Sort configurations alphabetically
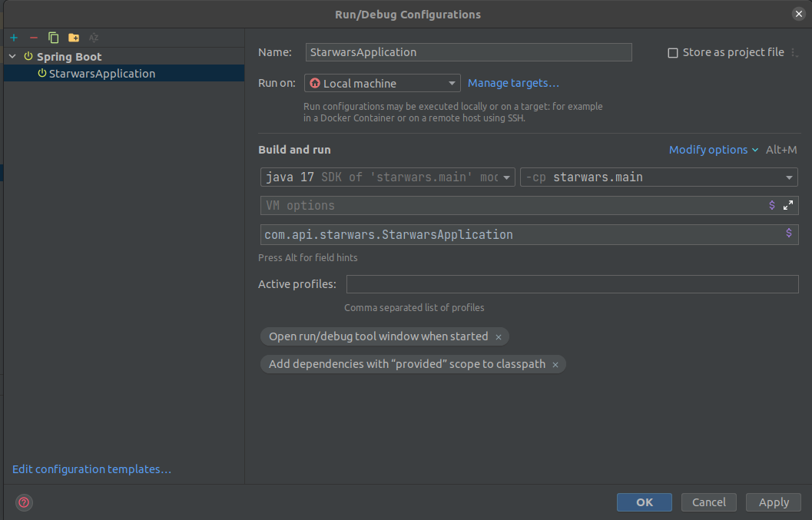The height and width of the screenshot is (520, 812). point(94,38)
